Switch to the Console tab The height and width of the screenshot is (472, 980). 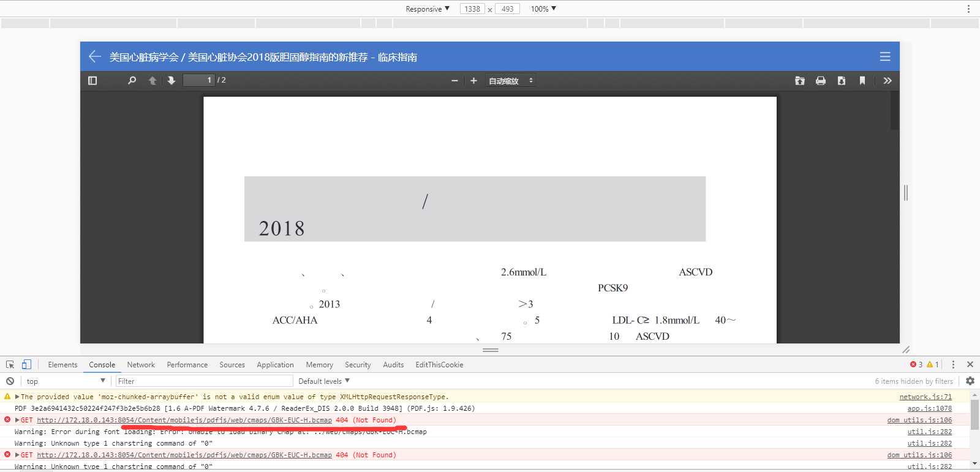tap(102, 365)
